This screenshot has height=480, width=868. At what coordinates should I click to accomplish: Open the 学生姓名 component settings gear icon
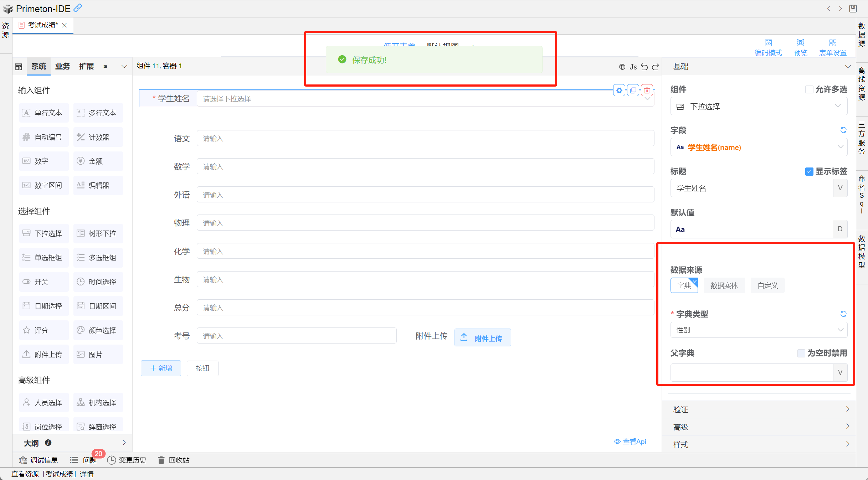(x=620, y=91)
